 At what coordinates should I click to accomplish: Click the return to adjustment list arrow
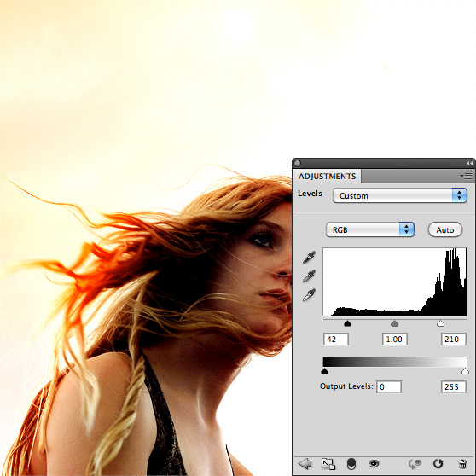pos(305,464)
